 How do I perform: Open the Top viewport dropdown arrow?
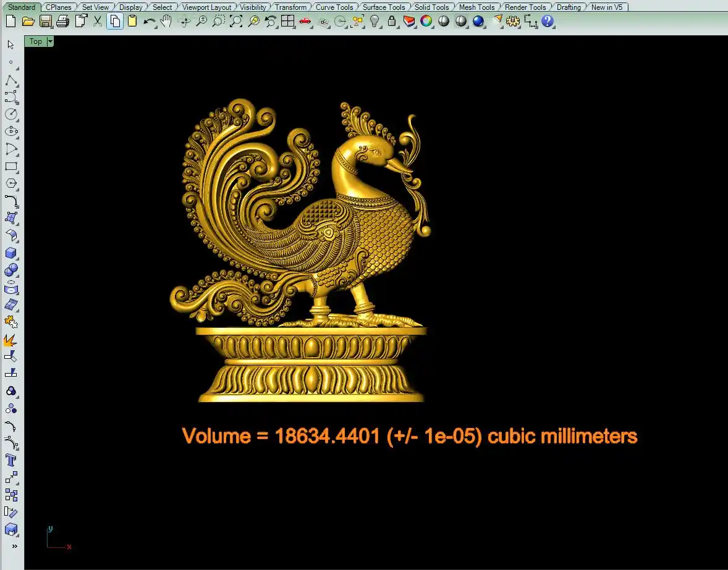pos(50,41)
